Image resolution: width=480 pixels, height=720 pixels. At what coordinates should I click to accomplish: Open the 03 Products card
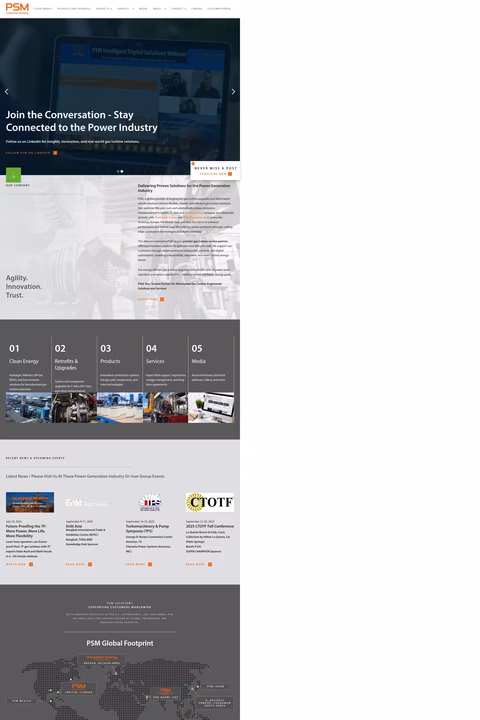point(120,379)
